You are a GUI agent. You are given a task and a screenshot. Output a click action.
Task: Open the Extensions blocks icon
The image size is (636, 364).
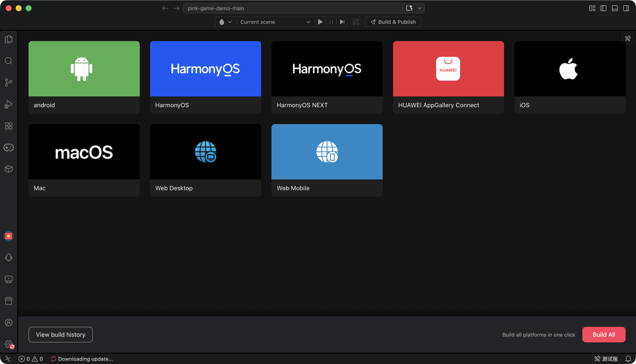(8, 126)
